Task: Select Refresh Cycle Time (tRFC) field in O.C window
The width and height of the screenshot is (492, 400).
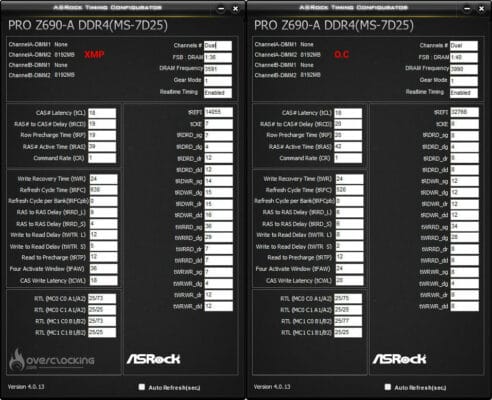Action: point(349,190)
